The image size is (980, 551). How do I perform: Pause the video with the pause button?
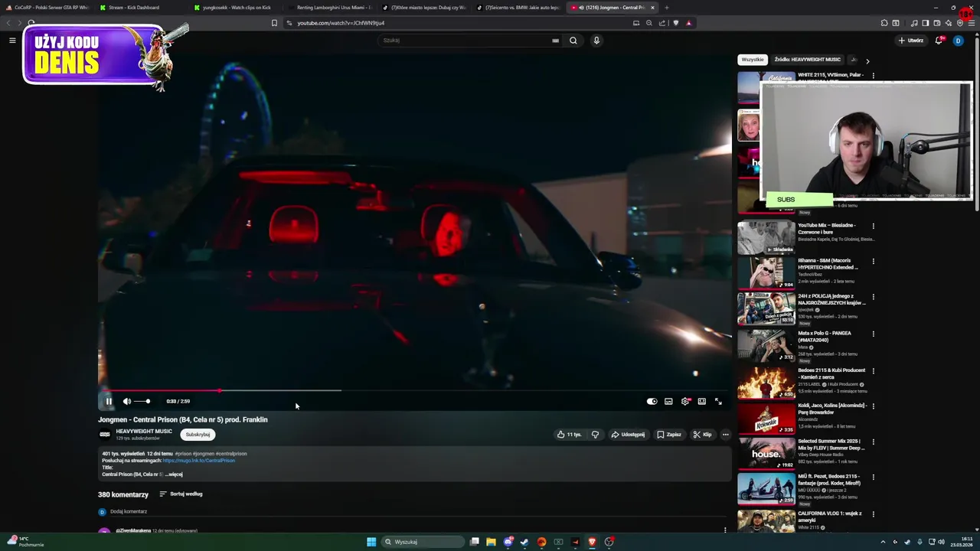coord(109,401)
